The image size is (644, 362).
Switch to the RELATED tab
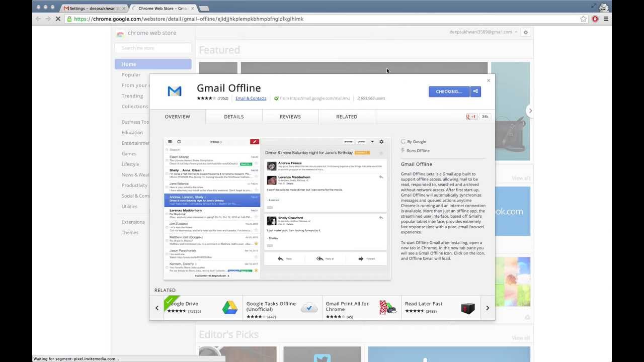pos(347,117)
